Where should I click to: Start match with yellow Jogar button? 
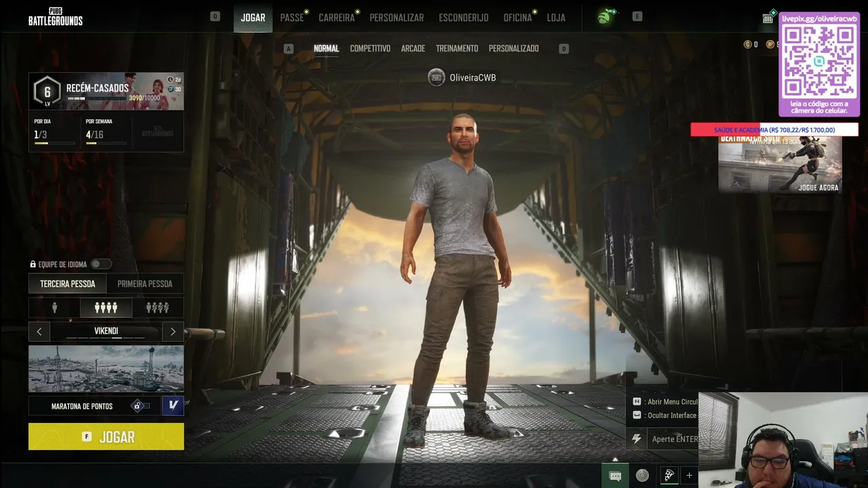point(106,436)
